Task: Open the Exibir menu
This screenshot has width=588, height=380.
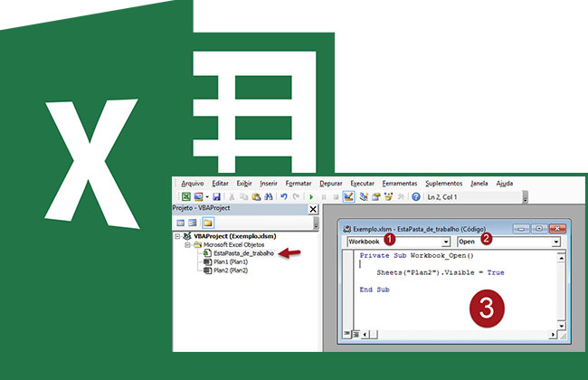Action: point(243,183)
